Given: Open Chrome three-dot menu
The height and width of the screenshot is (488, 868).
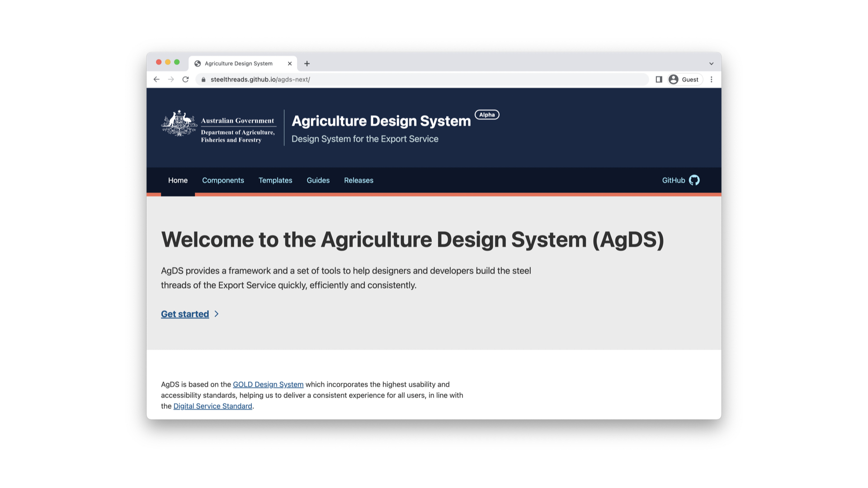Looking at the screenshot, I should 711,80.
